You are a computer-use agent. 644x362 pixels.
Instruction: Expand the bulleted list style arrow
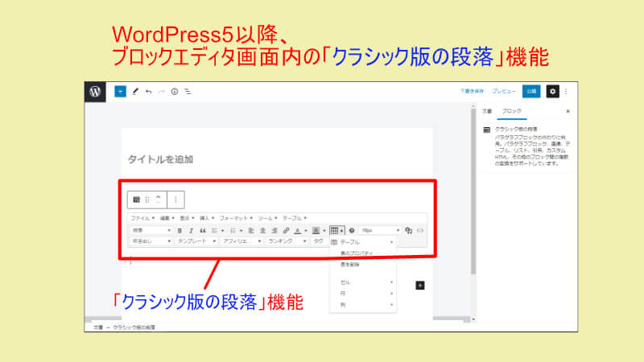(x=223, y=231)
